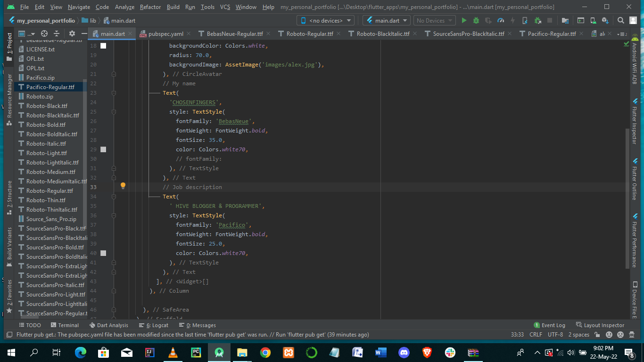Viewport: 644px width, 362px height.
Task: Show the quick-fix lightbulb on line 33
Action: tap(123, 186)
